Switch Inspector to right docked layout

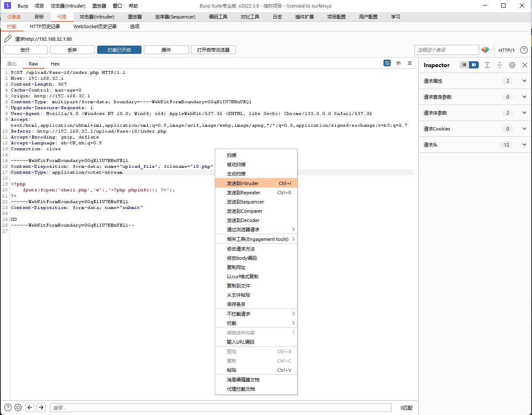coord(474,65)
